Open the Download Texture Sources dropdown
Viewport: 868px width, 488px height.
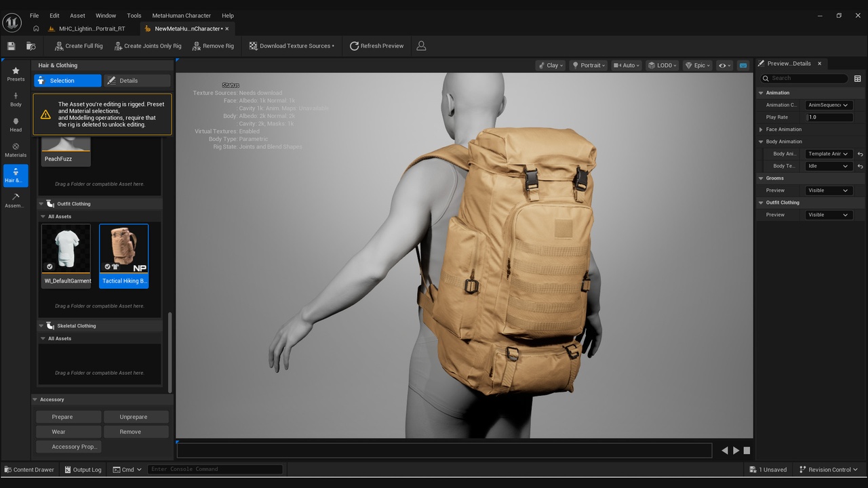tap(292, 46)
